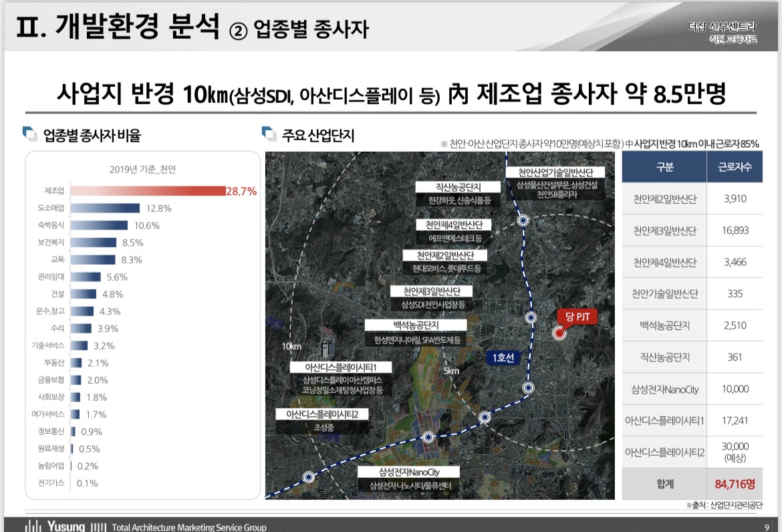
Task: Select the 제조업 red bar in chart
Action: (x=148, y=191)
